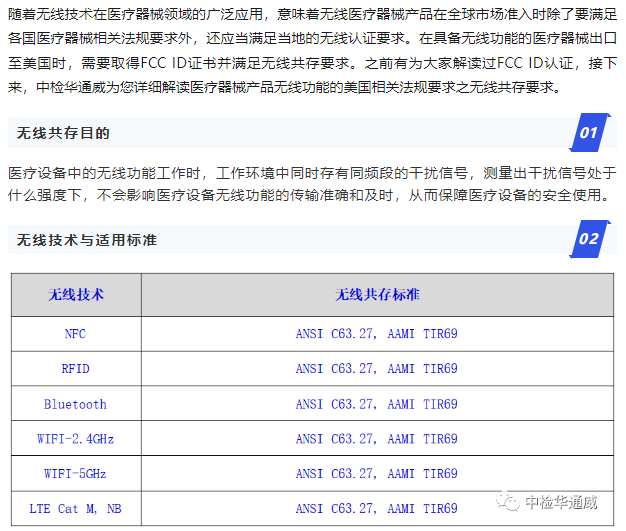This screenshot has height=531, width=626.
Task: Click the 无线技术 table column header
Action: 76,295
